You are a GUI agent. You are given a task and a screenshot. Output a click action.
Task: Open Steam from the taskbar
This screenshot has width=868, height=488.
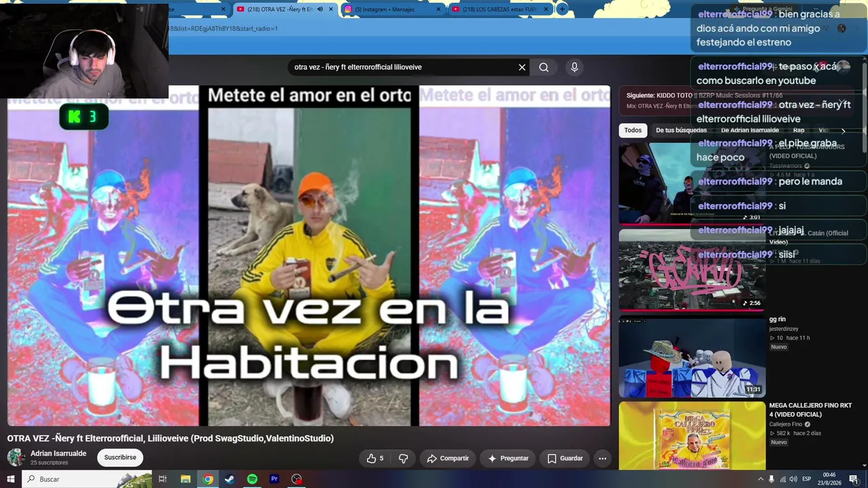tap(230, 479)
